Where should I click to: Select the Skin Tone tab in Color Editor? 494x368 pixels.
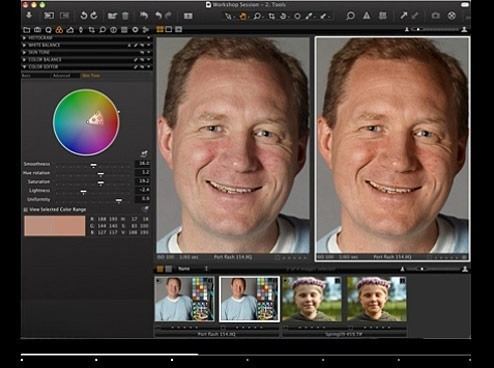[x=91, y=76]
